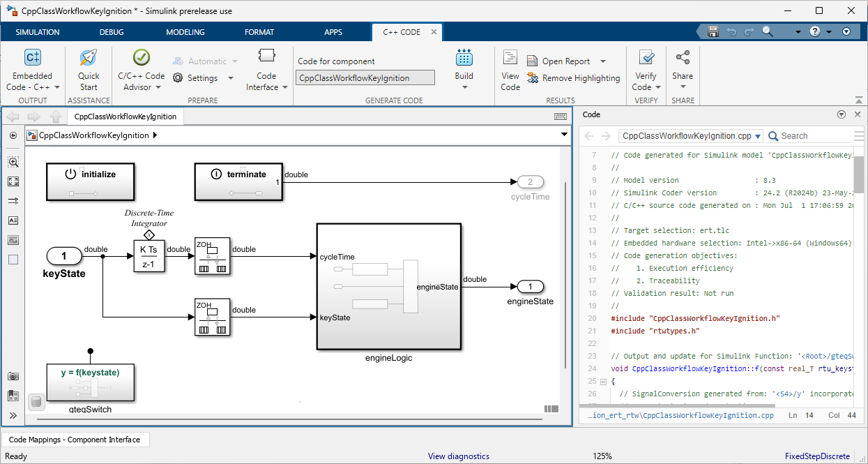Viewport: 868px width, 464px height.
Task: Open the Quick Start assistant
Action: click(89, 70)
